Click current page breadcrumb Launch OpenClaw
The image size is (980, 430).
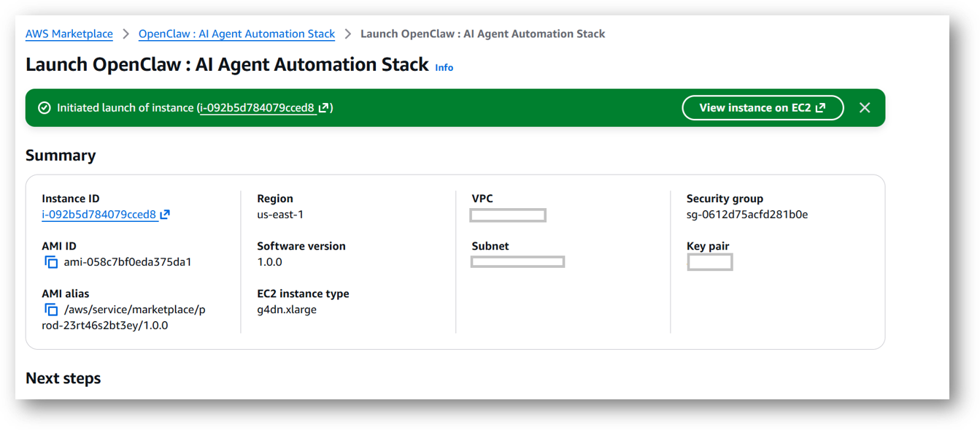pyautogui.click(x=483, y=34)
